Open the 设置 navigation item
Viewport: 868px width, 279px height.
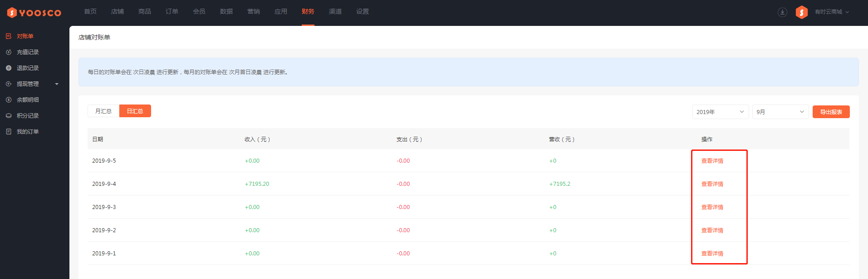point(363,11)
